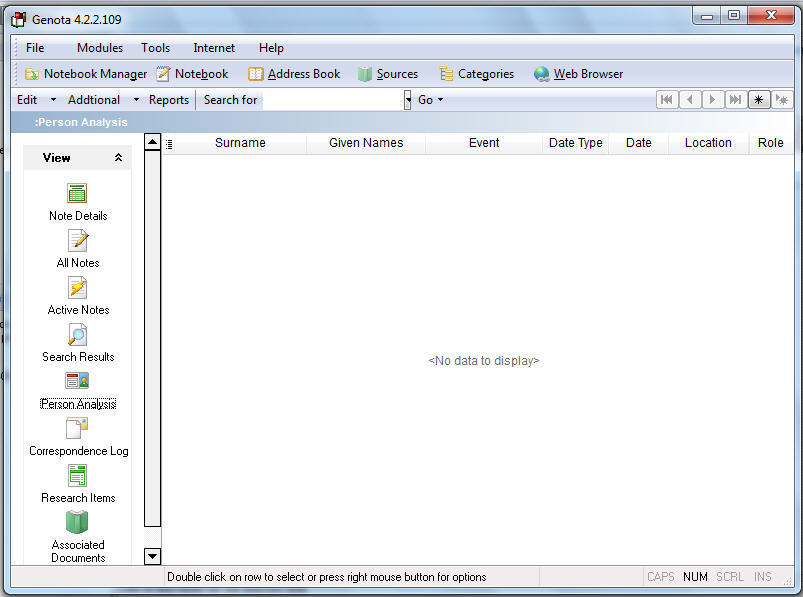Open the Notebook module from the toolbar

192,74
